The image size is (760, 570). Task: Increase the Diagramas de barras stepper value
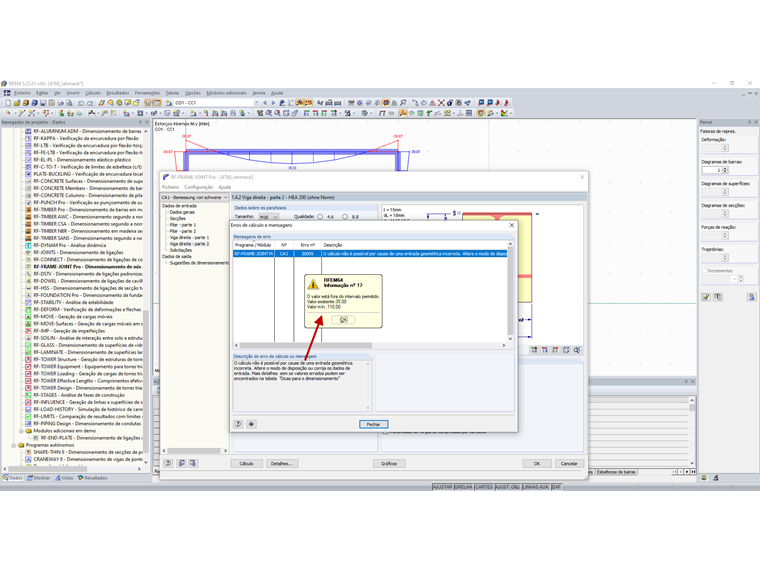(x=726, y=168)
